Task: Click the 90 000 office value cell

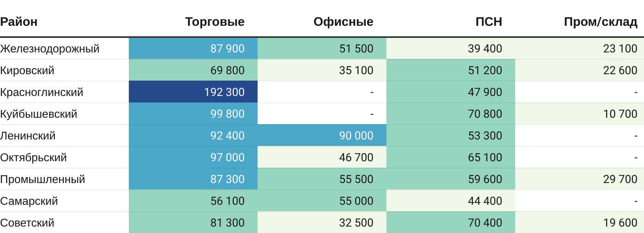Action: click(322, 135)
